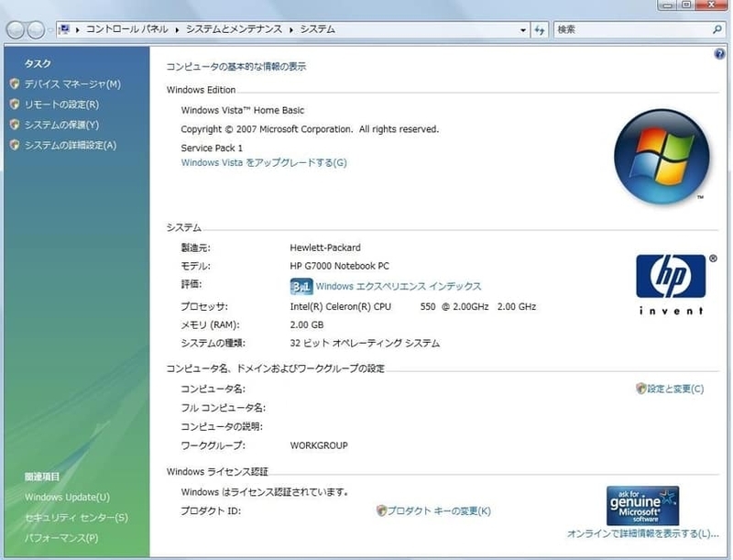This screenshot has width=733, height=560.
Task: Click the blue help question mark icon
Action: coord(719,54)
